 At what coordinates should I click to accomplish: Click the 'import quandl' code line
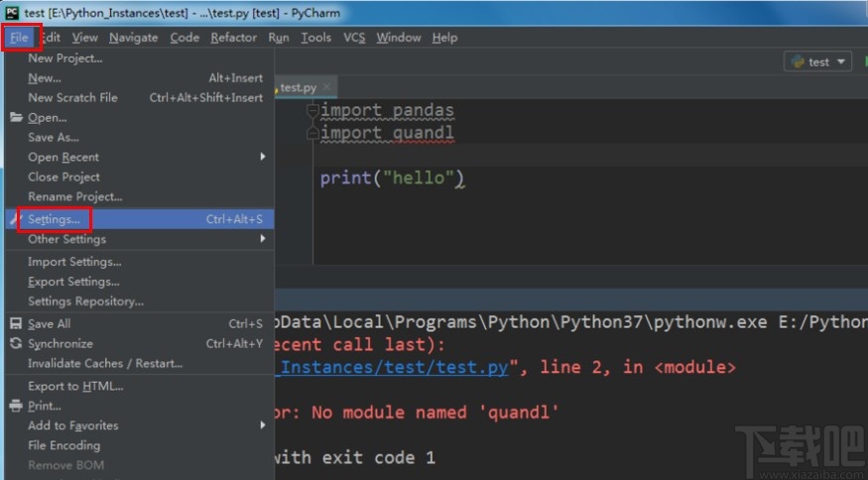pos(387,133)
